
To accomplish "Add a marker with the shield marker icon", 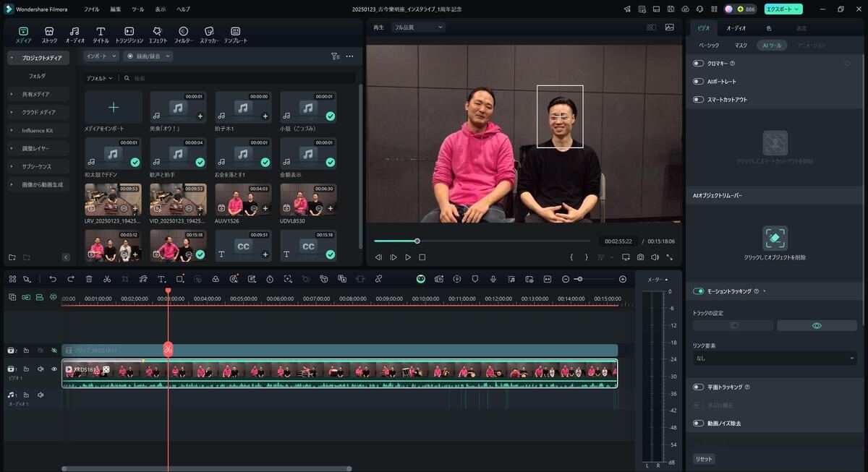I will pyautogui.click(x=475, y=279).
